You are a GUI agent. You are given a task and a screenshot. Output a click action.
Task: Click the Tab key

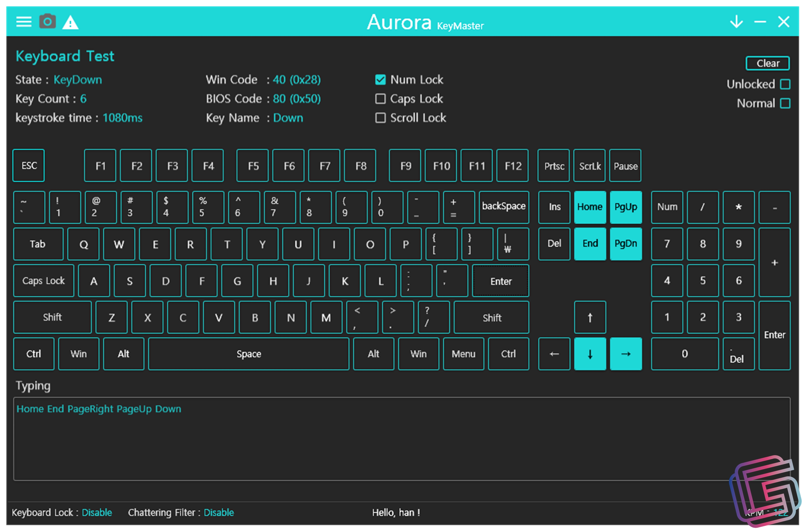pyautogui.click(x=38, y=244)
